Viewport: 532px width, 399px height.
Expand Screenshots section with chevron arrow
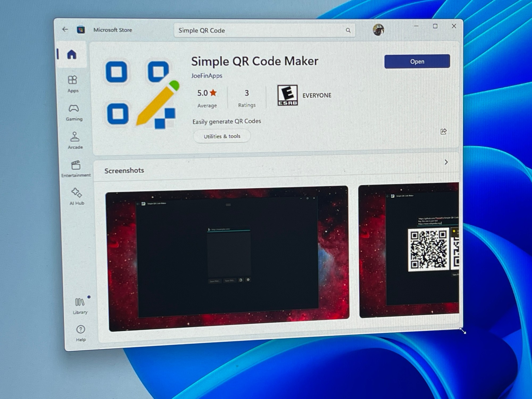pos(446,162)
